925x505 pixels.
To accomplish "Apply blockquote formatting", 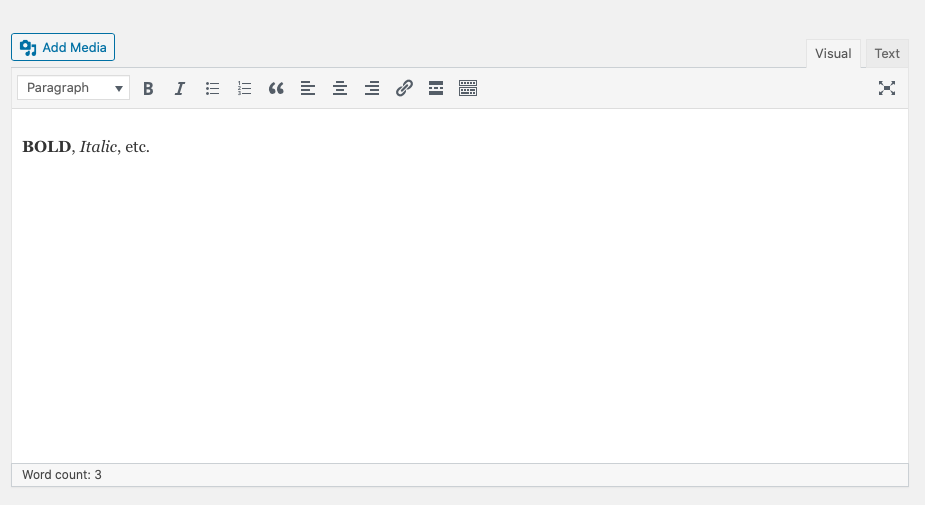I will pos(276,88).
